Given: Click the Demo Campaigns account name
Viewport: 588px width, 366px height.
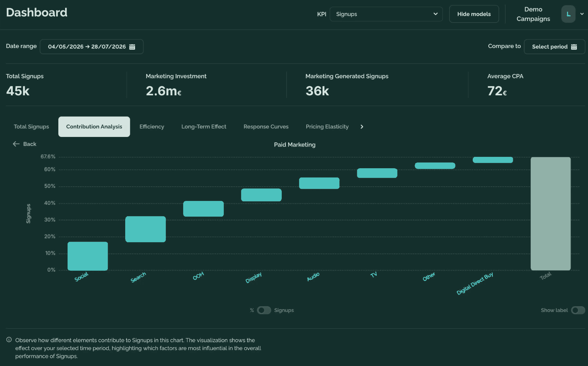Looking at the screenshot, I should point(533,14).
